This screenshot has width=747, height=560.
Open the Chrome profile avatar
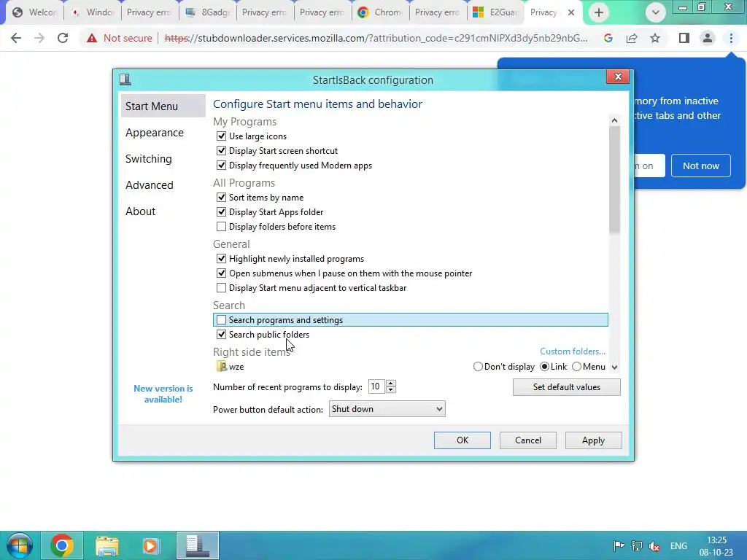[708, 38]
